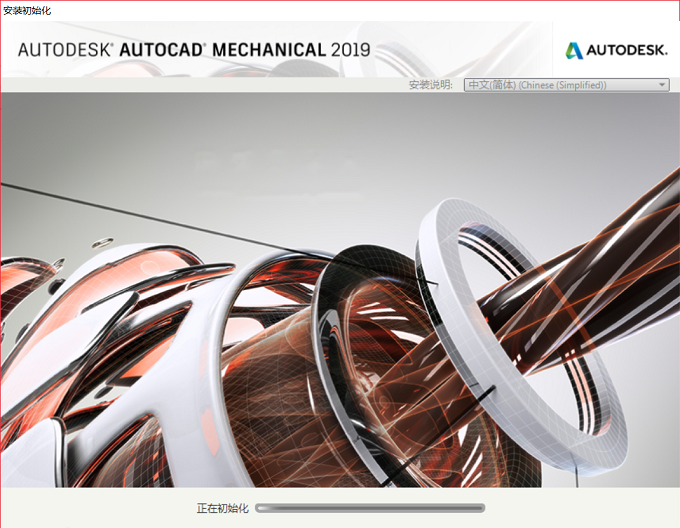Click the 正在初始化 progress bar

coord(370,508)
